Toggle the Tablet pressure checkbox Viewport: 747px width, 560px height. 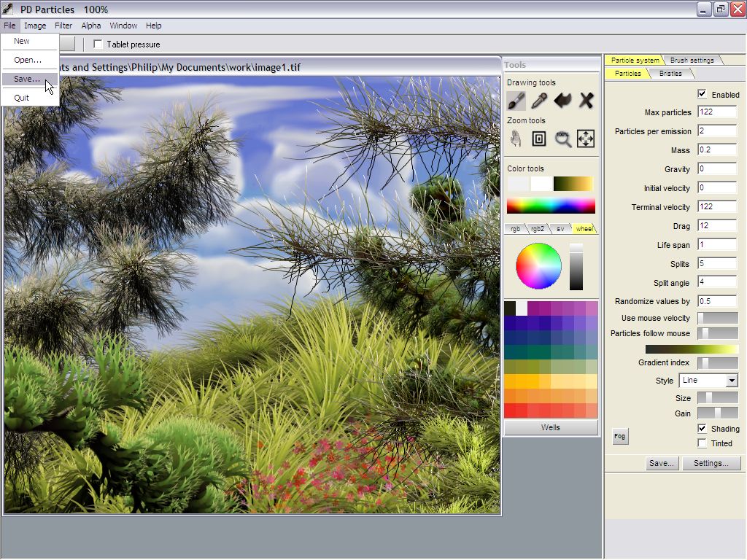click(x=98, y=44)
